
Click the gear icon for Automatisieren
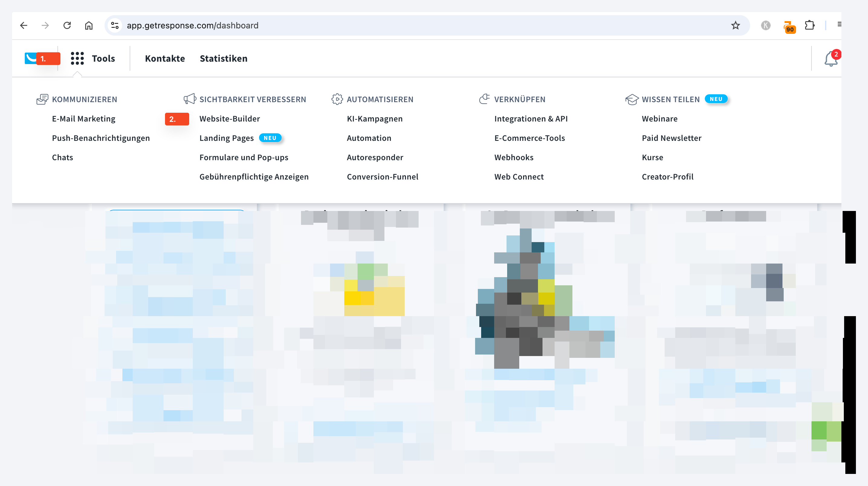tap(337, 99)
